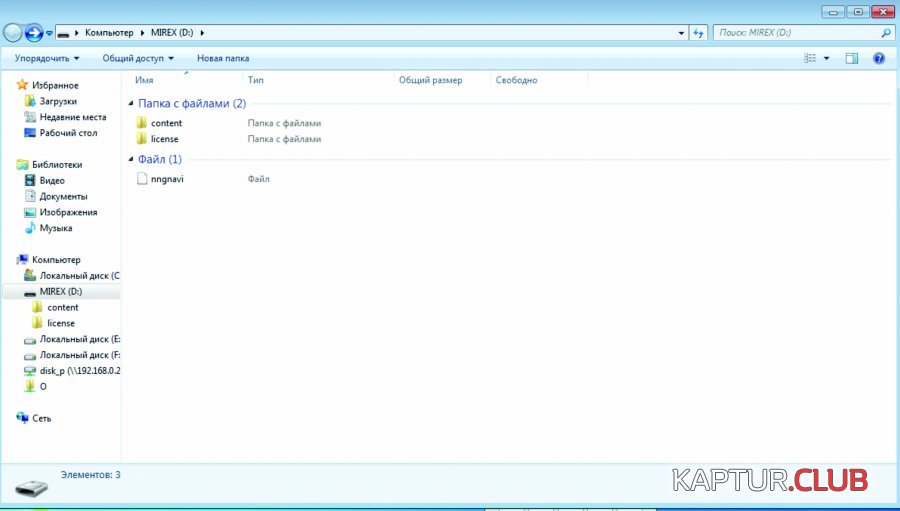Click the Back navigation arrow button
The image size is (900, 511).
(x=13, y=33)
